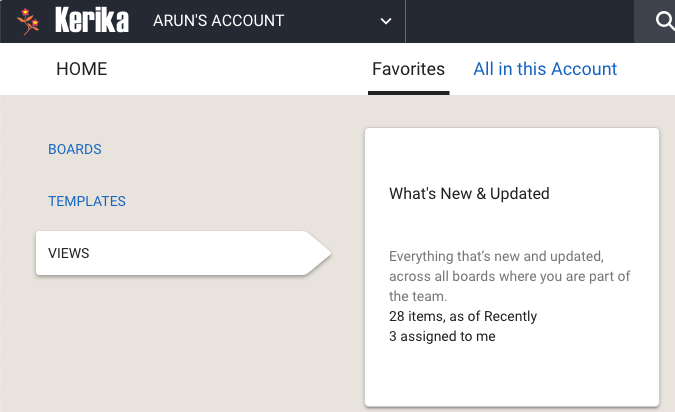Open the search magnifier icon
The height and width of the screenshot is (412, 675).
coord(664,21)
